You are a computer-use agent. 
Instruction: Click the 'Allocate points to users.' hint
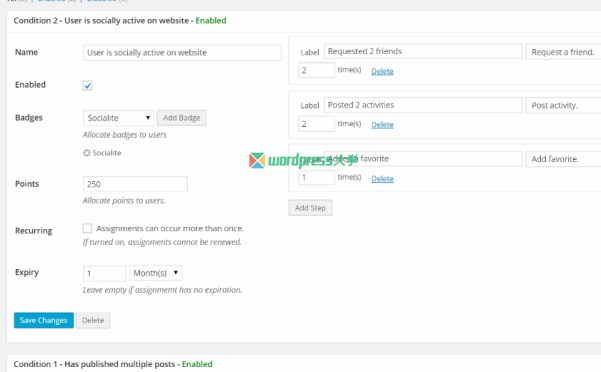124,201
